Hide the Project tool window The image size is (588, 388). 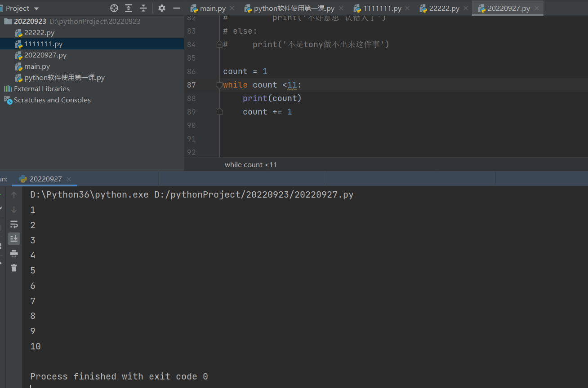(x=177, y=8)
